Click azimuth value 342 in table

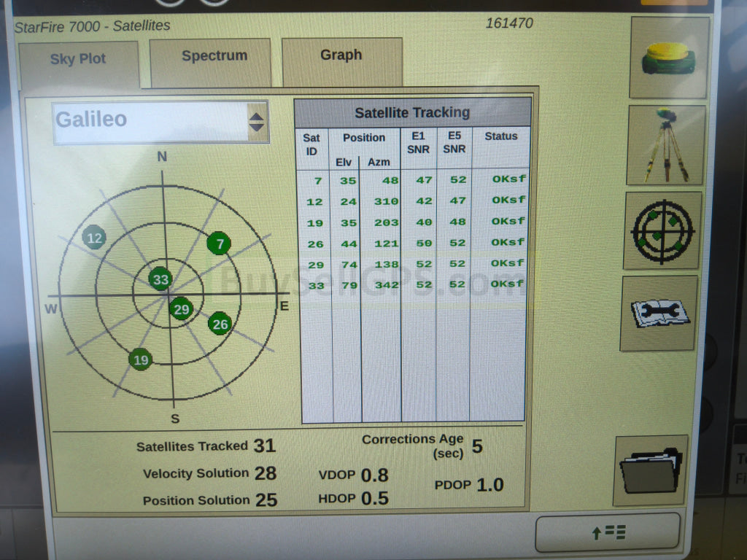point(387,285)
